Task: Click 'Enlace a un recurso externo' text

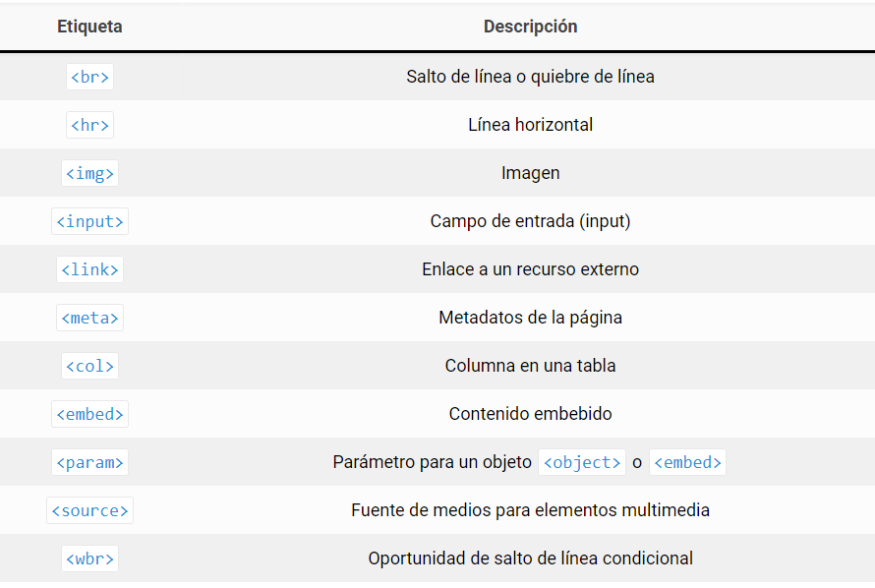Action: tap(530, 269)
